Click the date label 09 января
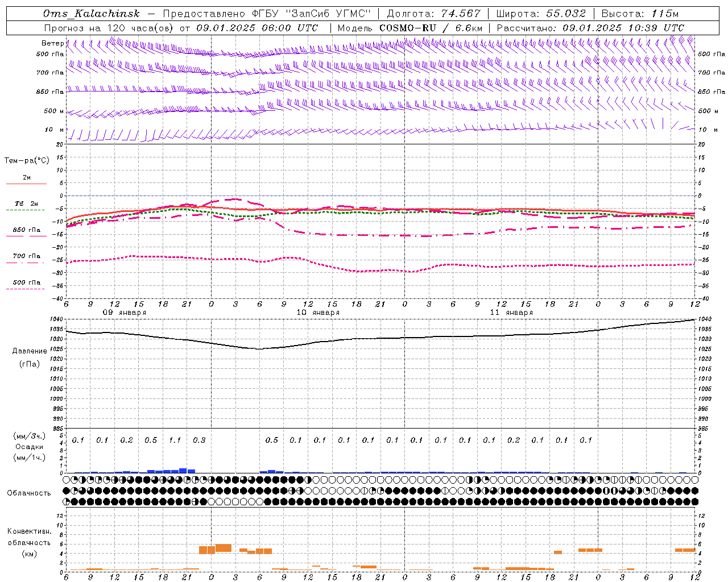This screenshot has width=728, height=582. [125, 313]
